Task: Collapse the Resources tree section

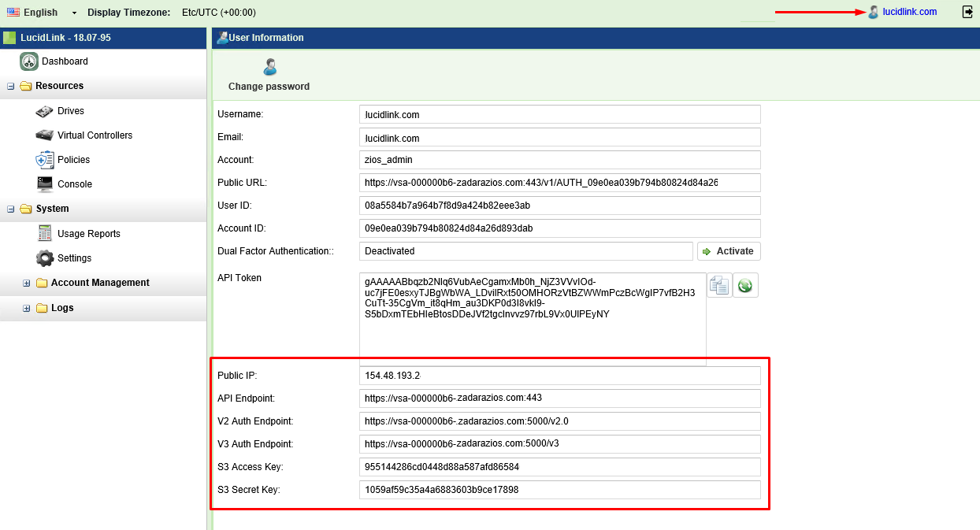Action: point(11,86)
